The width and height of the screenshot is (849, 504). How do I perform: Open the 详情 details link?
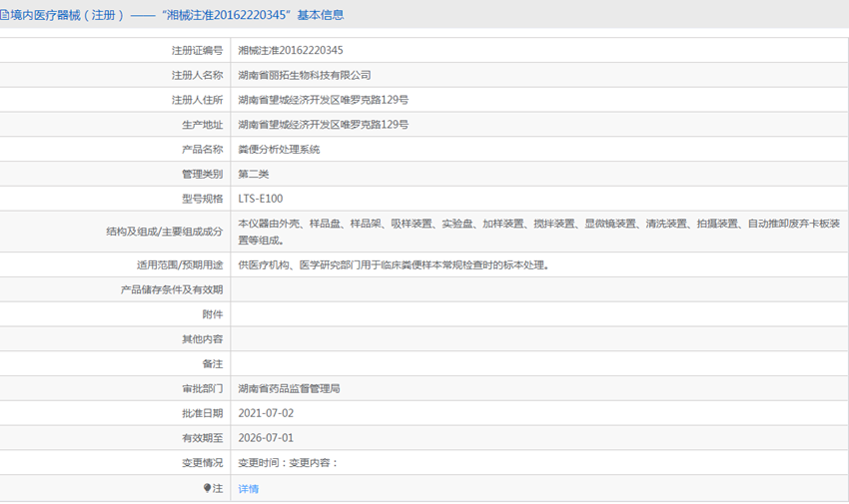[x=249, y=489]
